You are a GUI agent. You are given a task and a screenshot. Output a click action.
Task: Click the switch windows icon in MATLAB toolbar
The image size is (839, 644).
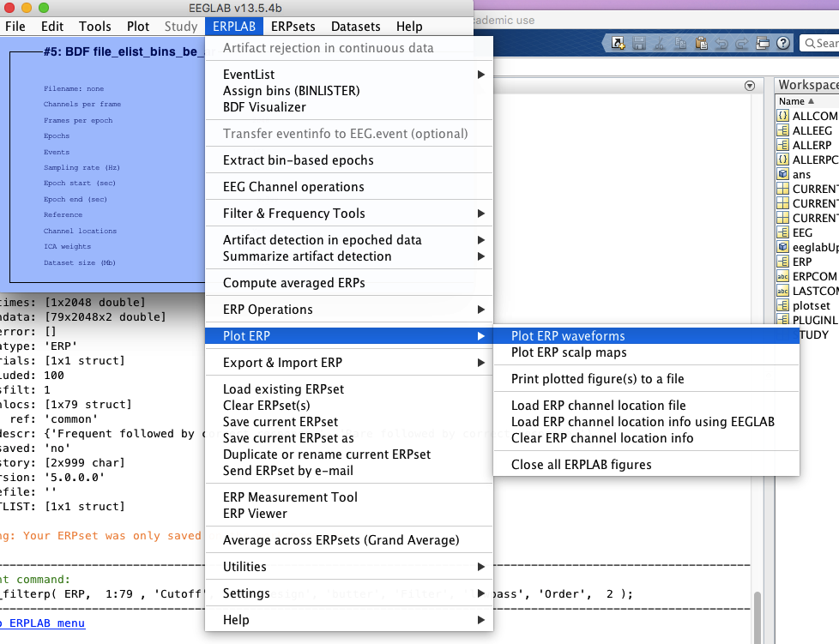[x=763, y=44]
